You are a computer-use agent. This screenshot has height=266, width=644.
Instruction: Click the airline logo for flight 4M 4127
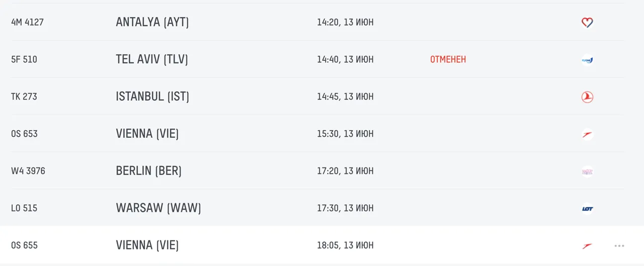pyautogui.click(x=587, y=22)
